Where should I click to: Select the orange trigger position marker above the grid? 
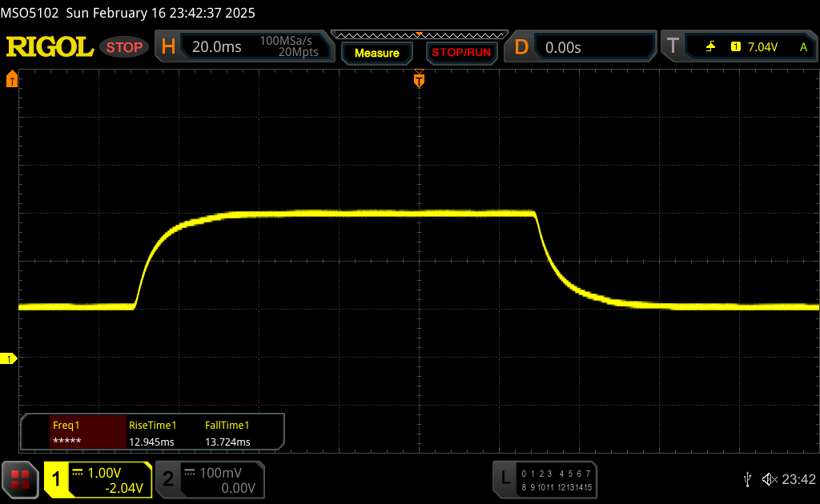[418, 80]
